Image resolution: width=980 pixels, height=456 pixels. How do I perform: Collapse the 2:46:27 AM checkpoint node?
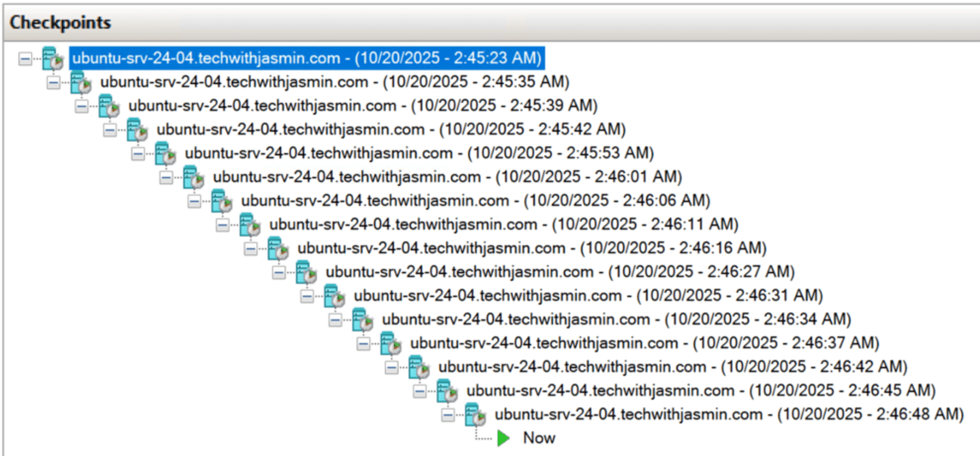(278, 273)
